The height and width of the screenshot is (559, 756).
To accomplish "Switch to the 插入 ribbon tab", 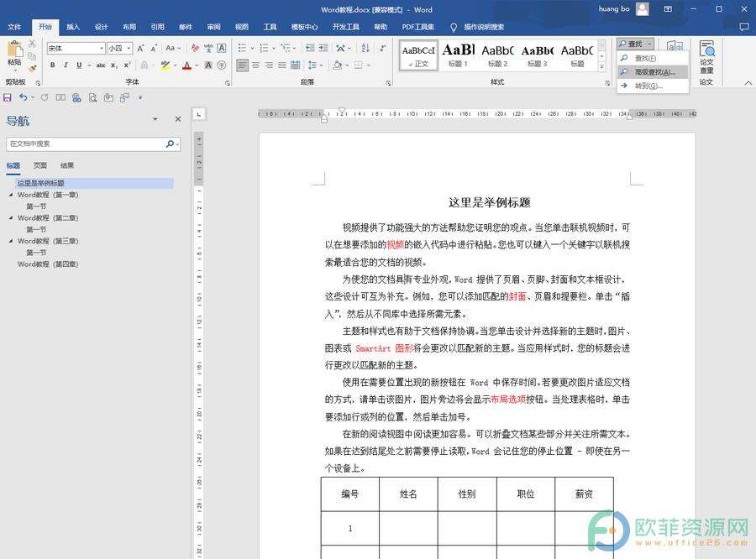I will 73,27.
